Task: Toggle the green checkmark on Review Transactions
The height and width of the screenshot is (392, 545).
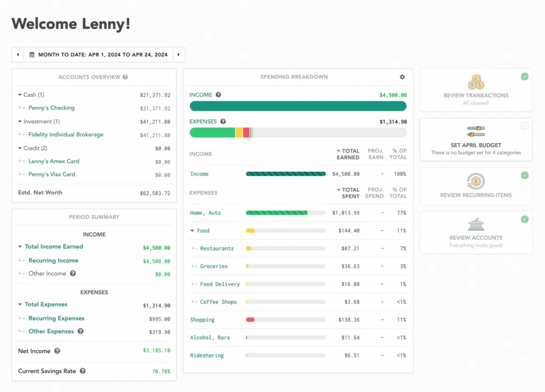Action: pos(525,76)
